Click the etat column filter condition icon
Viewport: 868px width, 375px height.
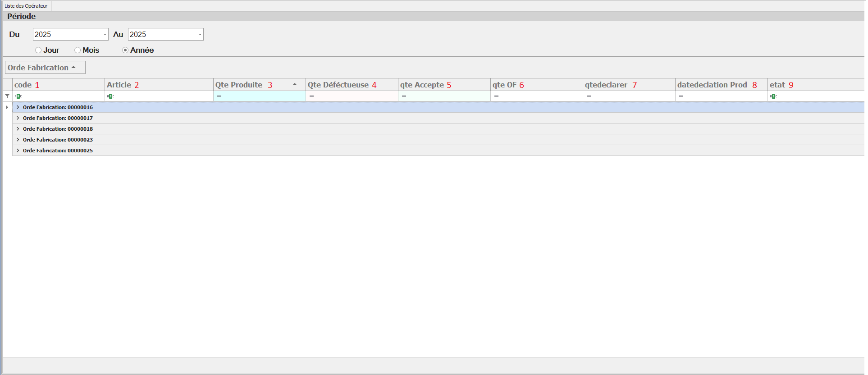[x=773, y=96]
